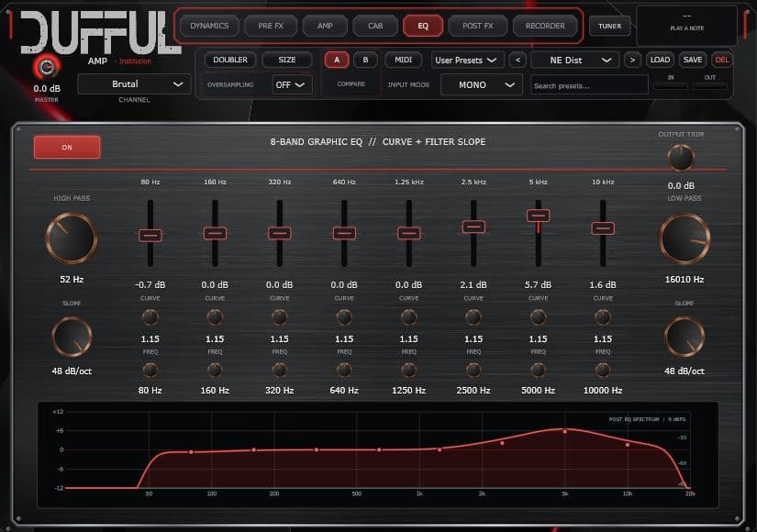The image size is (757, 532).
Task: Click the 2.5 kHz band gain slider handle
Action: pyautogui.click(x=473, y=227)
